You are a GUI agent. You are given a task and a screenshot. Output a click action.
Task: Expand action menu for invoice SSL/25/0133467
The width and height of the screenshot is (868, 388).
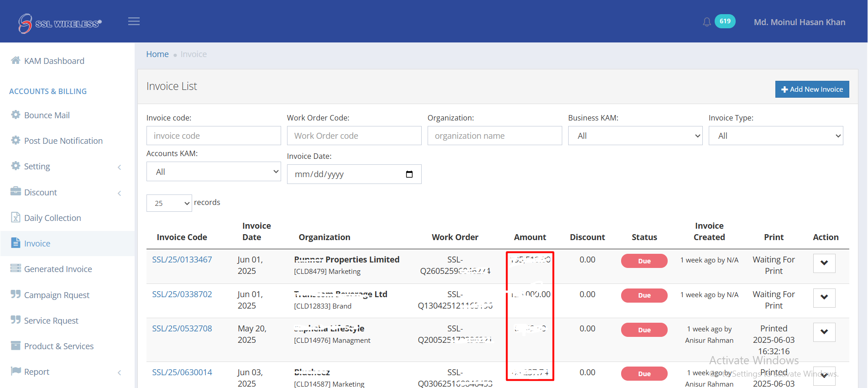(824, 263)
